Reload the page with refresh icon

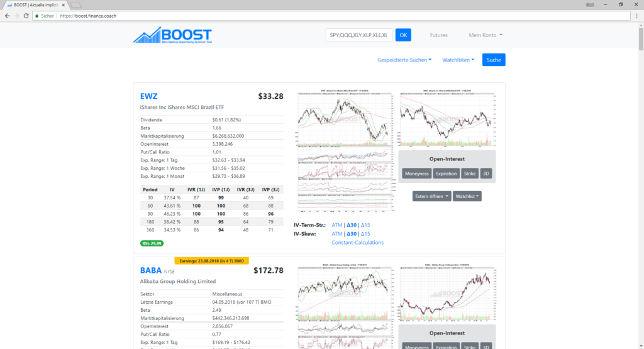pos(26,16)
